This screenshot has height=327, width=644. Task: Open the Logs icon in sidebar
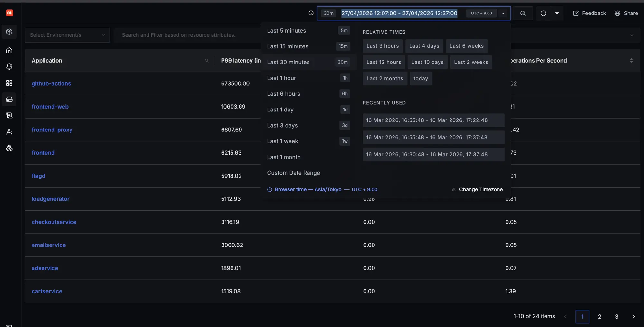(9, 115)
